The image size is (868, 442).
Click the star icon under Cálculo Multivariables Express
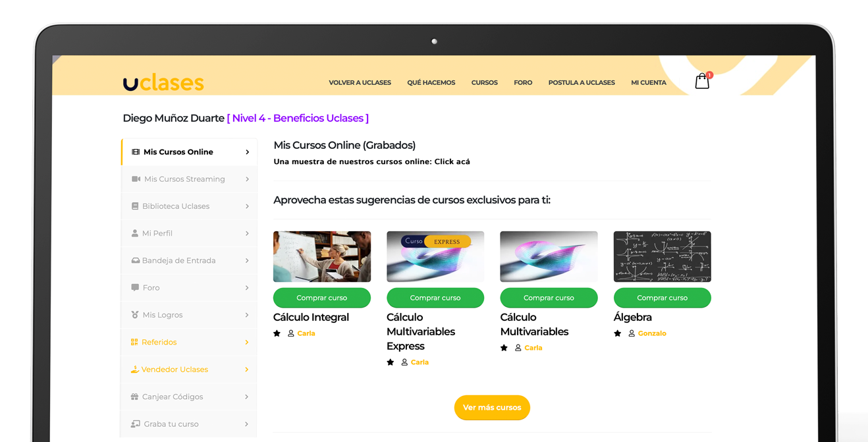click(391, 362)
